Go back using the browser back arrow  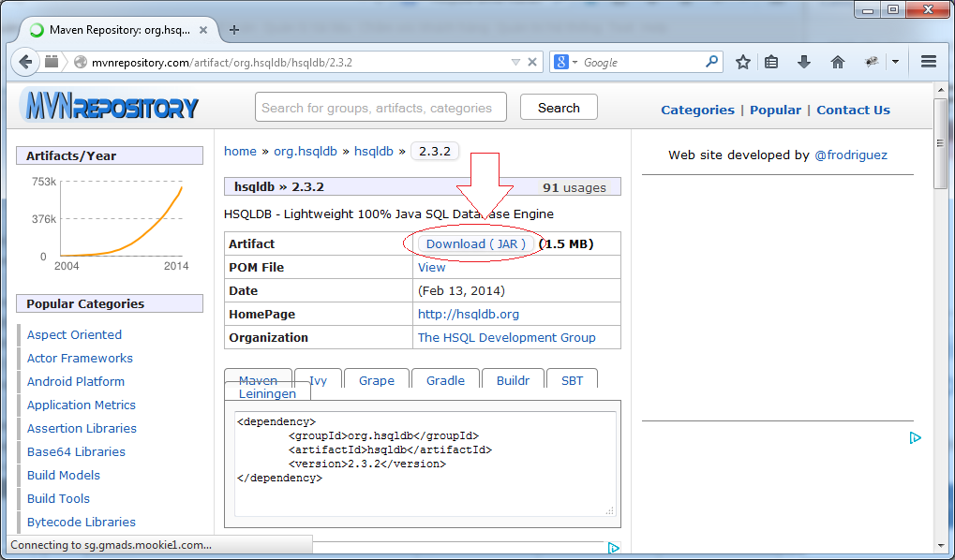[x=25, y=62]
